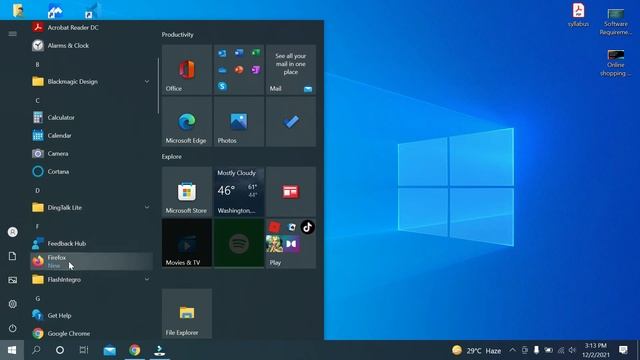Launch the Spotify tile

point(239,243)
